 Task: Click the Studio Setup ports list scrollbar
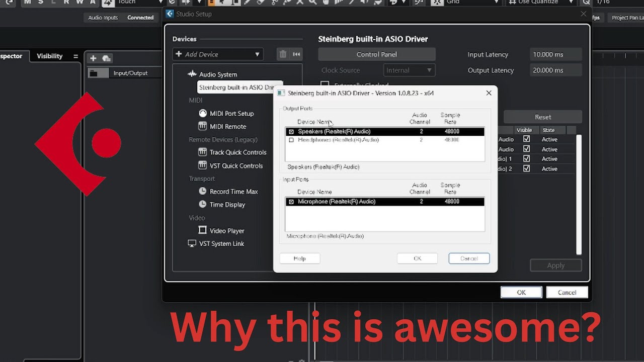579,194
